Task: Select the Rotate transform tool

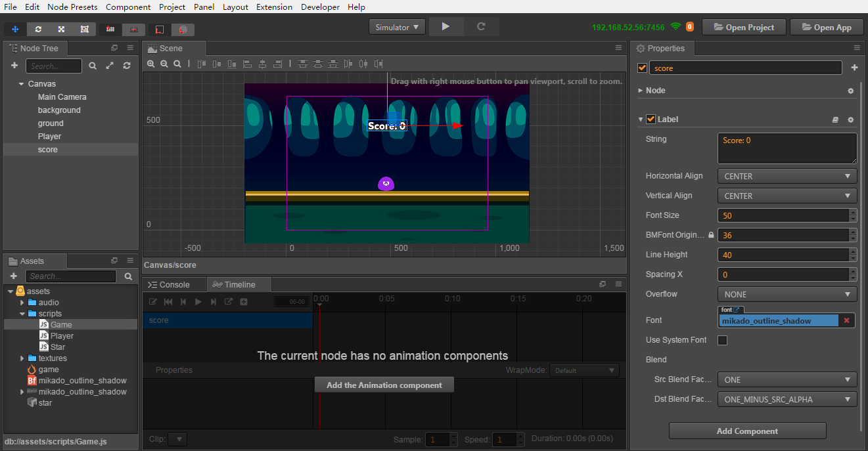Action: [x=38, y=30]
